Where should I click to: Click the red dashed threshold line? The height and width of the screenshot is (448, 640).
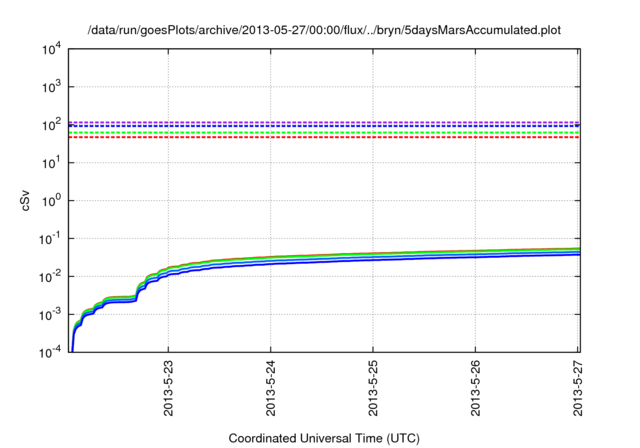tap(324, 137)
